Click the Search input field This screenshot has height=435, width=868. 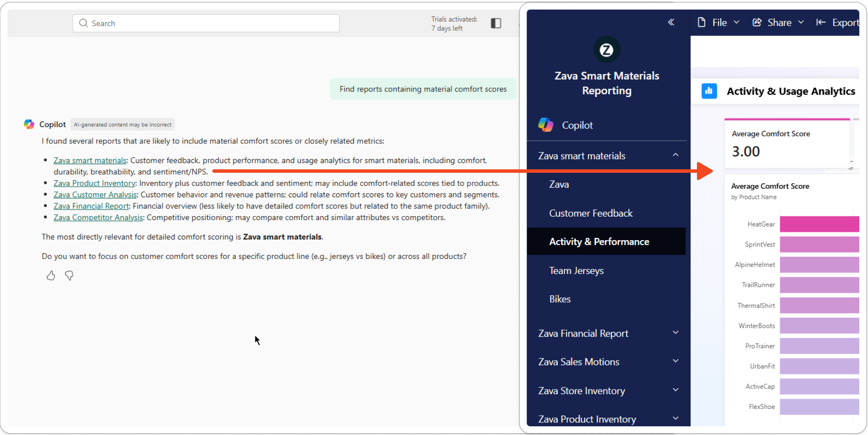coord(206,23)
